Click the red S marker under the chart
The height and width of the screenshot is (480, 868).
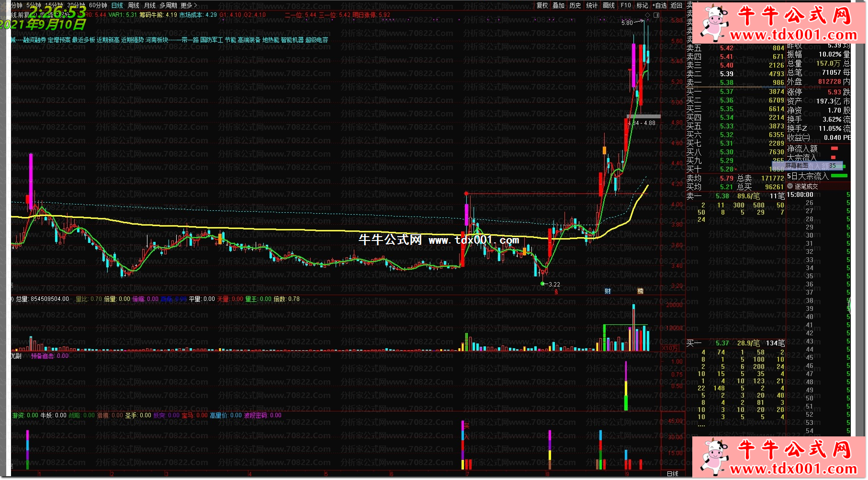556,292
